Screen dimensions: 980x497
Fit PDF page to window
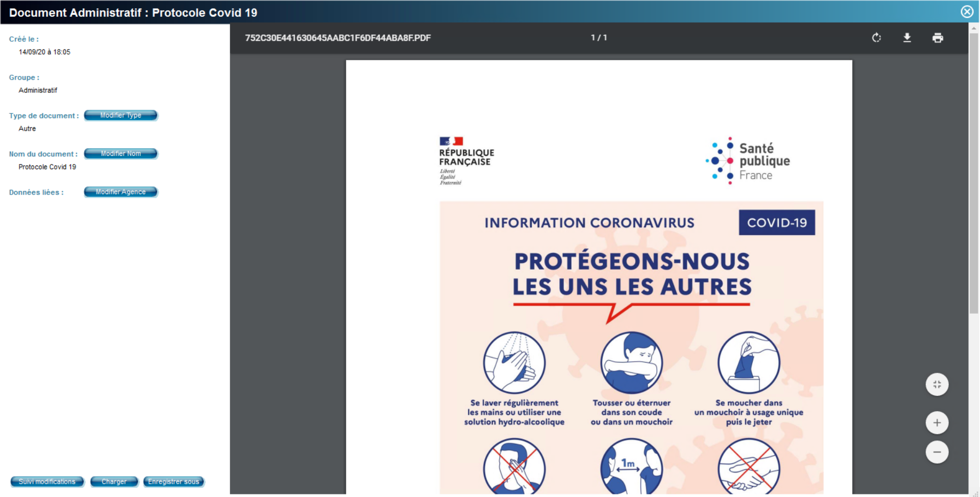click(x=937, y=385)
